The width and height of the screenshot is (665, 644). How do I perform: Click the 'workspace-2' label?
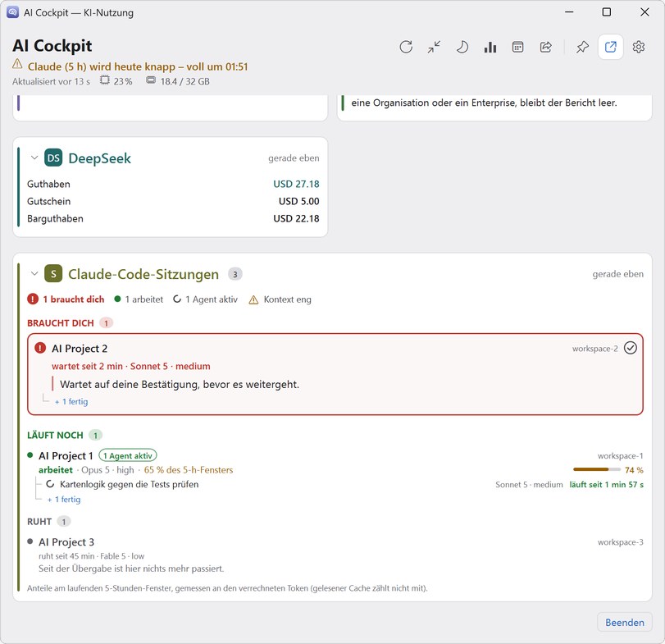tap(595, 349)
